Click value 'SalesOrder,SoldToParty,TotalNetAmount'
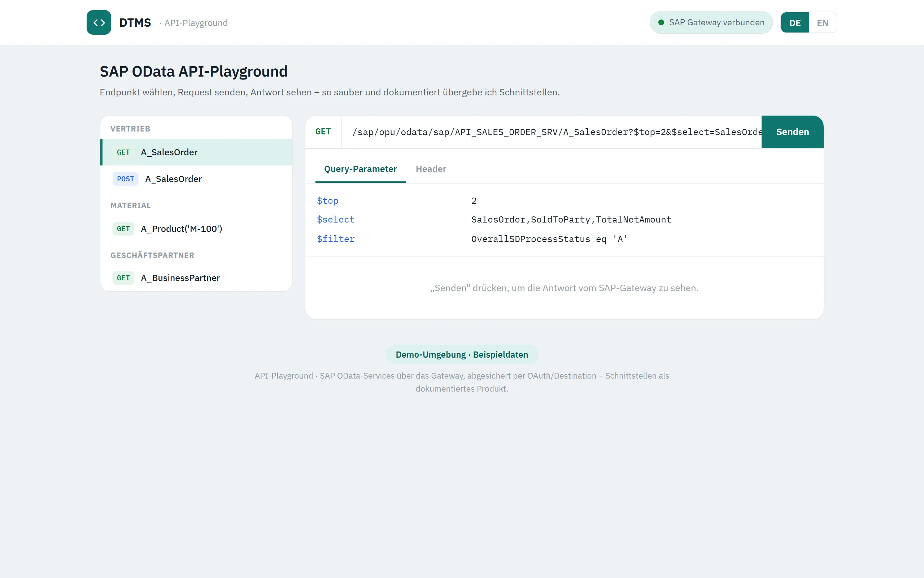The width and height of the screenshot is (924, 578). click(571, 219)
